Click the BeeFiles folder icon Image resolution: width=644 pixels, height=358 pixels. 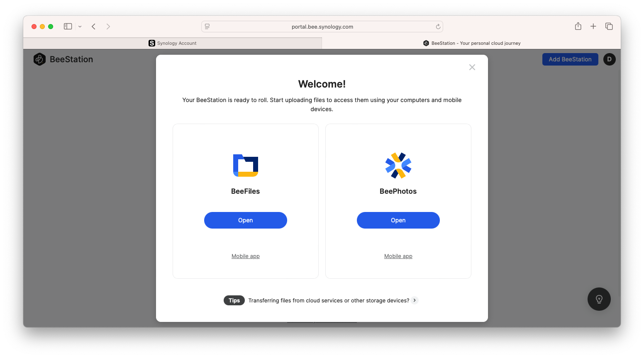pos(246,166)
